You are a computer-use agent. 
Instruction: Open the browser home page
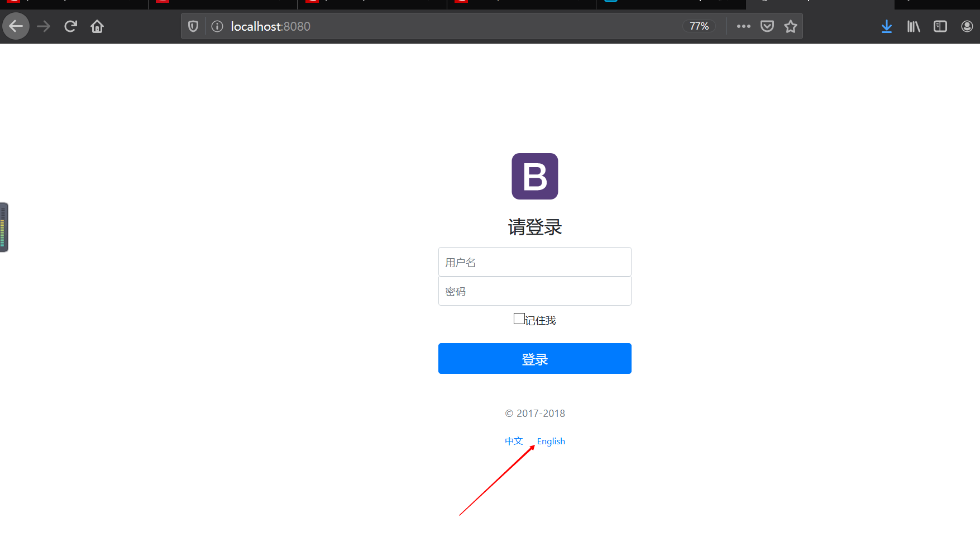coord(97,26)
